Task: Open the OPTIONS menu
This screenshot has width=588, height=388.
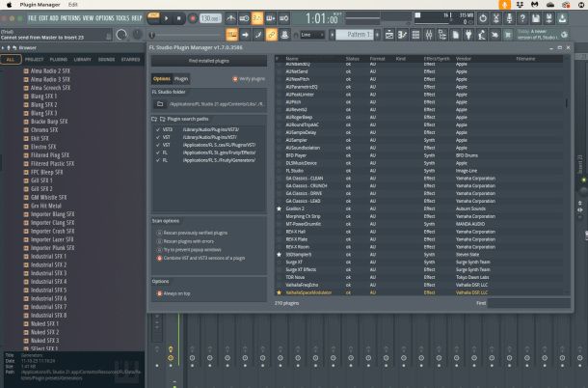Action: pyautogui.click(x=105, y=18)
